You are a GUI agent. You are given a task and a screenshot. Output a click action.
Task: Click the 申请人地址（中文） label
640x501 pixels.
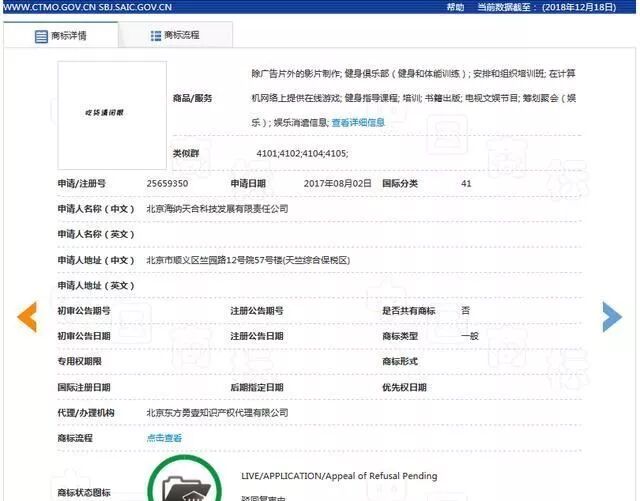tap(96, 260)
